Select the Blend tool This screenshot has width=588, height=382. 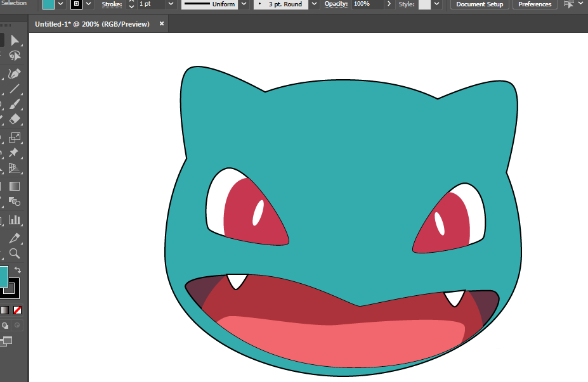[x=14, y=201]
